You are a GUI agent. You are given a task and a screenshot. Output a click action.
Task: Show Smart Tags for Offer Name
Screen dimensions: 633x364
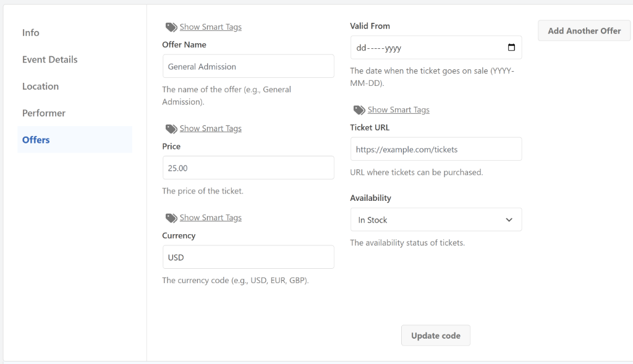pos(210,27)
